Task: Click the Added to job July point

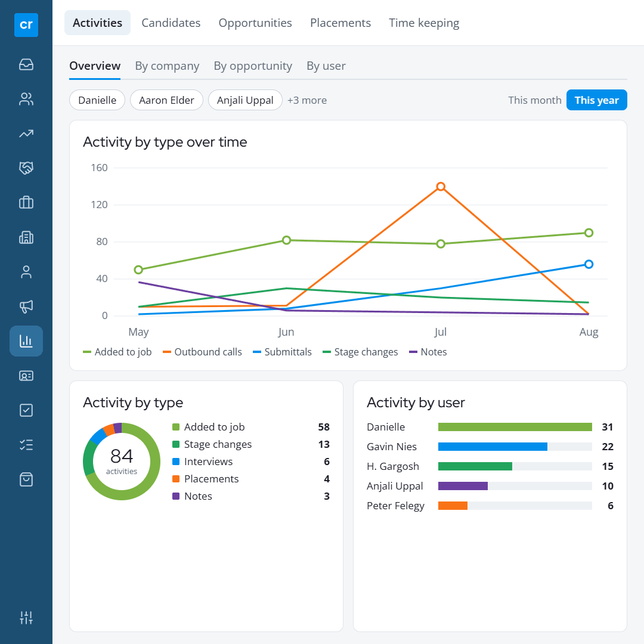Action: 441,244
